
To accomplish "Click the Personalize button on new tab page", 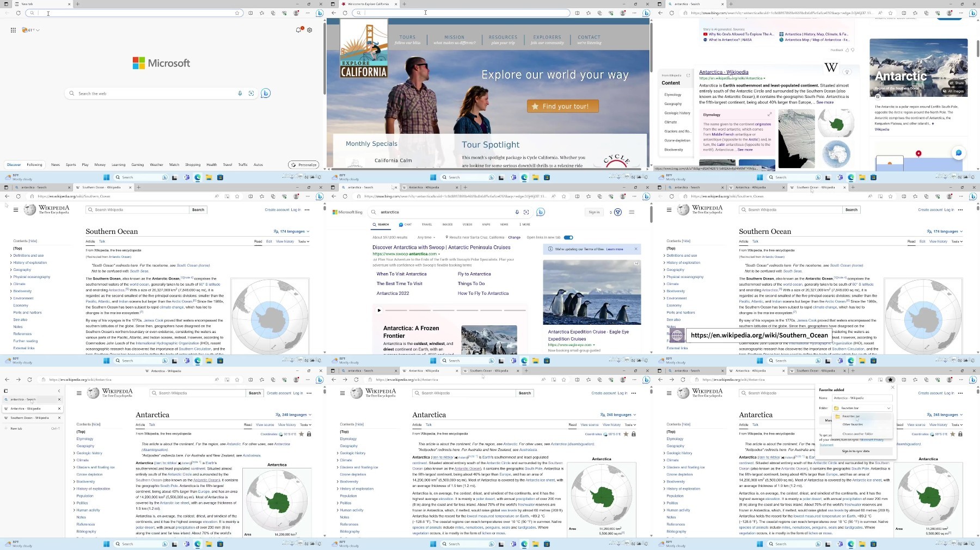I will tap(304, 165).
